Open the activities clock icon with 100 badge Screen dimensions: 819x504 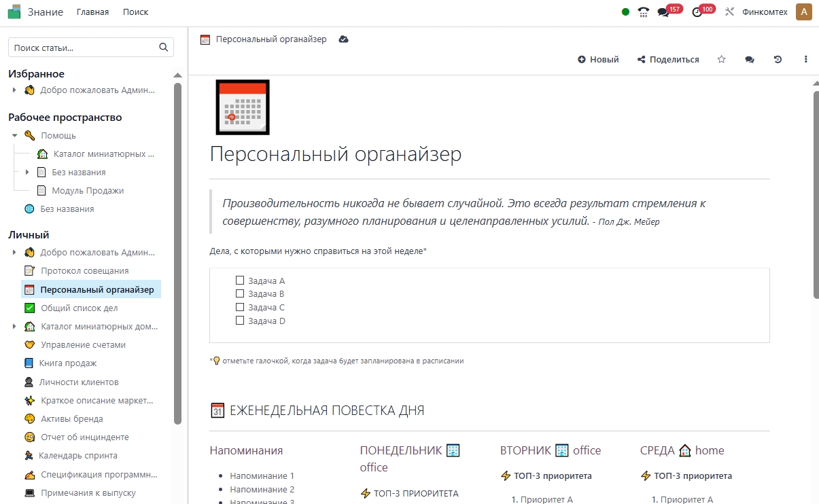697,12
